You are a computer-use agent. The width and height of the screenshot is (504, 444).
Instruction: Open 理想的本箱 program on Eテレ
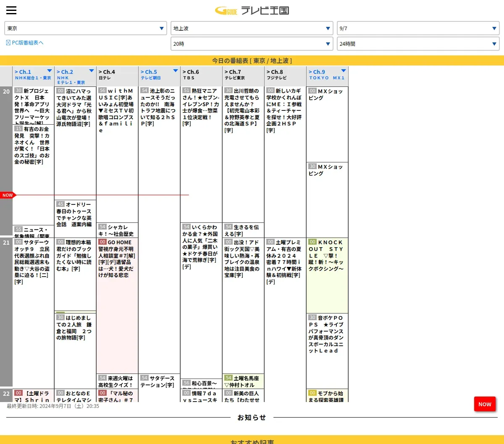75,274
